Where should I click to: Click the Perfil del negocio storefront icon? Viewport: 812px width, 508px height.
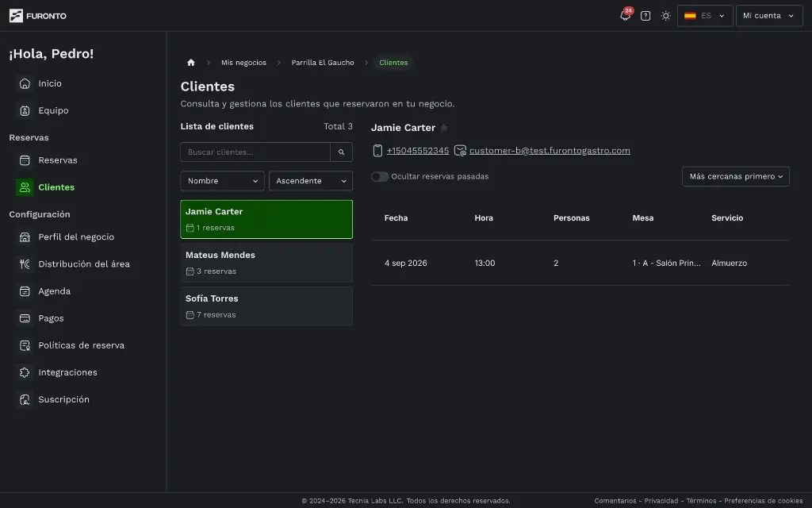click(25, 237)
